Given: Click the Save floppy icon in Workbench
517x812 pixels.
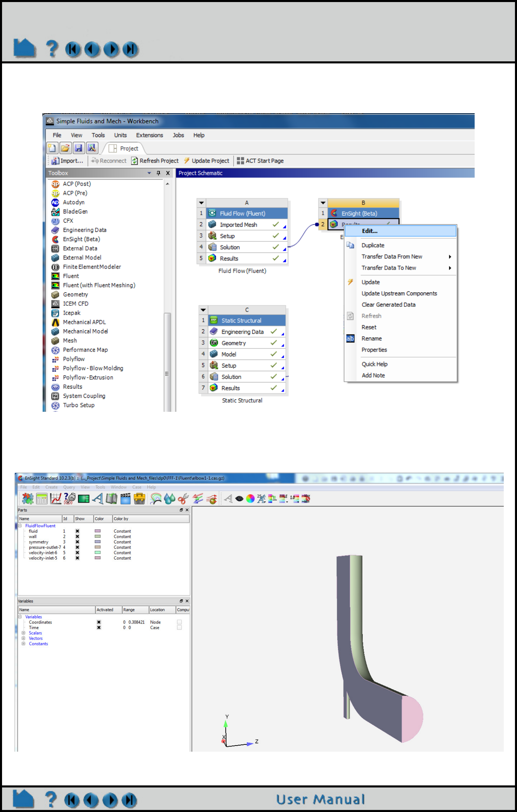Looking at the screenshot, I should [x=78, y=148].
